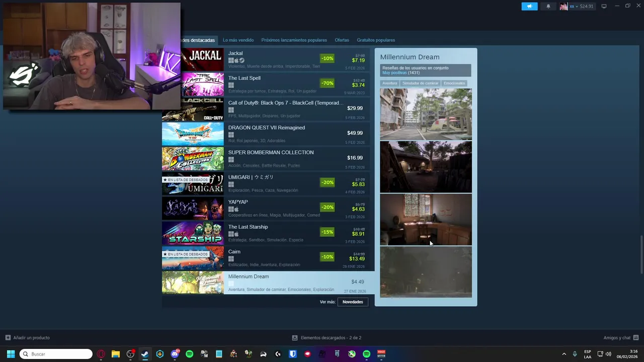This screenshot has height=362, width=644.
Task: Click the Notepad icon in the taskbar
Action: pos(219,354)
